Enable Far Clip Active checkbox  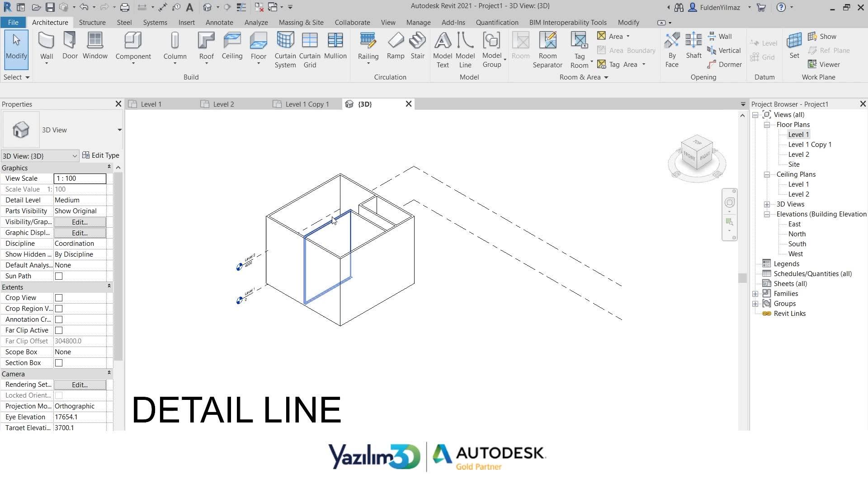(59, 330)
